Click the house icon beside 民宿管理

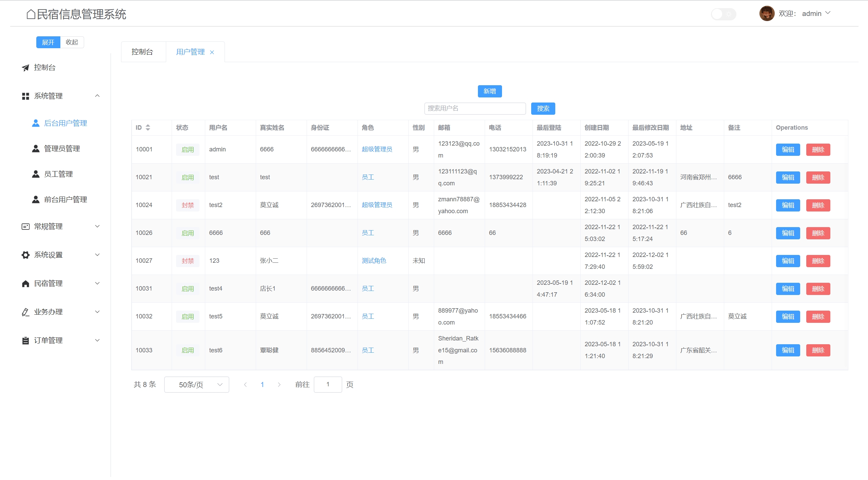(x=25, y=283)
